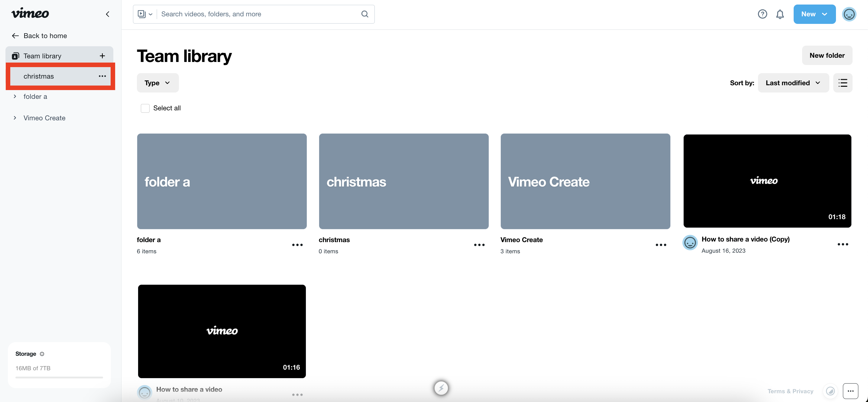The width and height of the screenshot is (868, 402).
Task: Click the search magnifier icon
Action: pyautogui.click(x=365, y=14)
